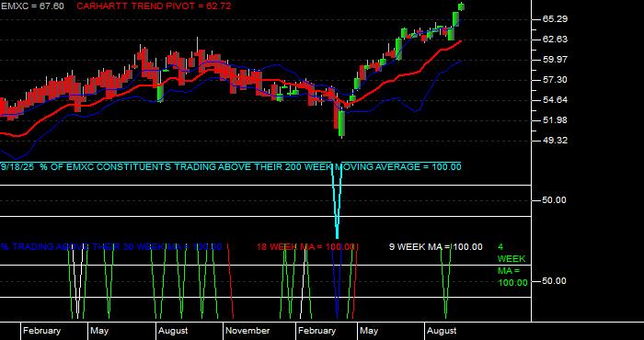644x340 pixels.
Task: Click the November timeline label
Action: click(x=247, y=331)
